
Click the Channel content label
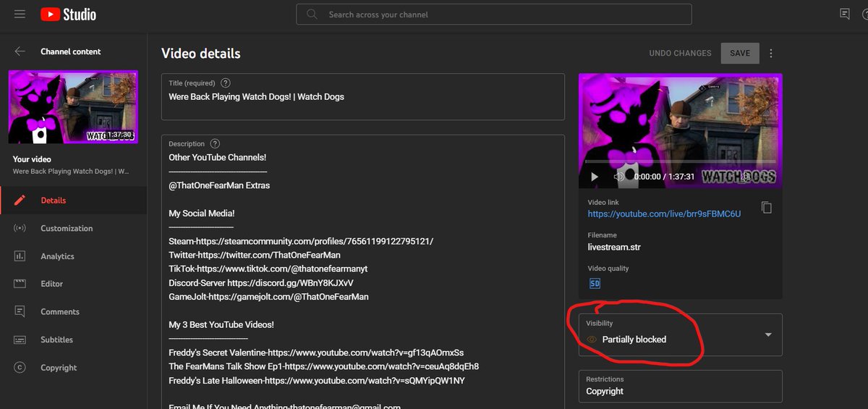tap(71, 52)
